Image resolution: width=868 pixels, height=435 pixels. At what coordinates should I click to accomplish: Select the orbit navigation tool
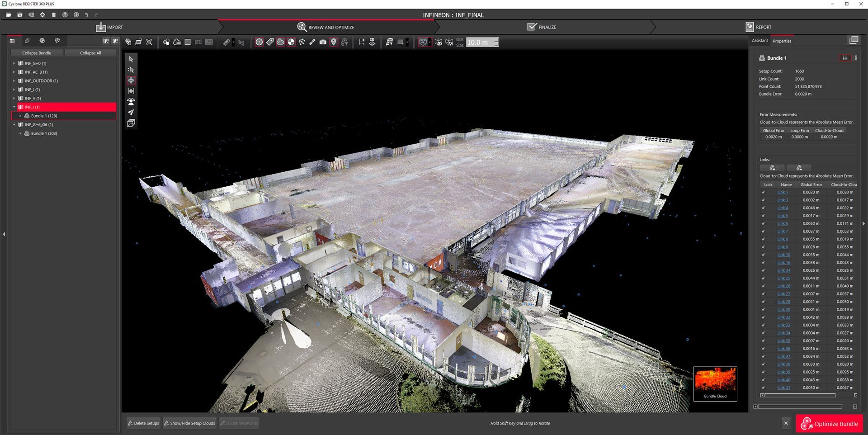point(131,80)
